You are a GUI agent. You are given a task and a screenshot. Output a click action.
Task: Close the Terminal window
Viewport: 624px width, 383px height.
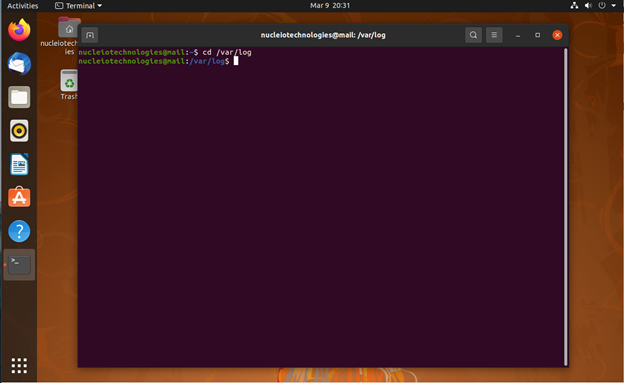[557, 35]
